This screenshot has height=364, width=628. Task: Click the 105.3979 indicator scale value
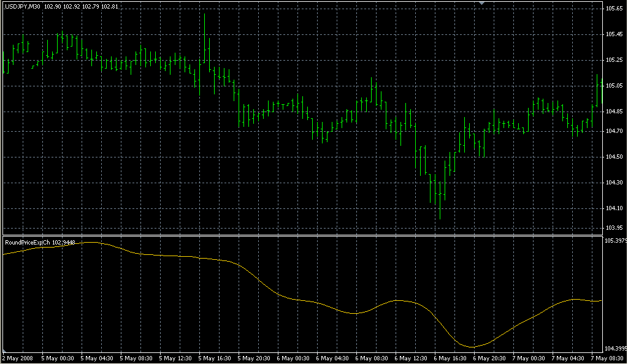[x=616, y=240]
